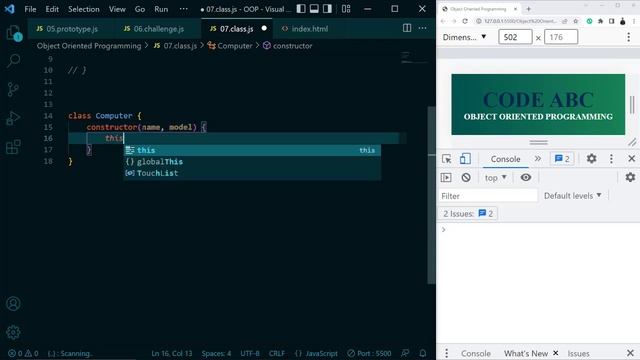The width and height of the screenshot is (640, 360).
Task: Click the console Filter input
Action: point(488,196)
